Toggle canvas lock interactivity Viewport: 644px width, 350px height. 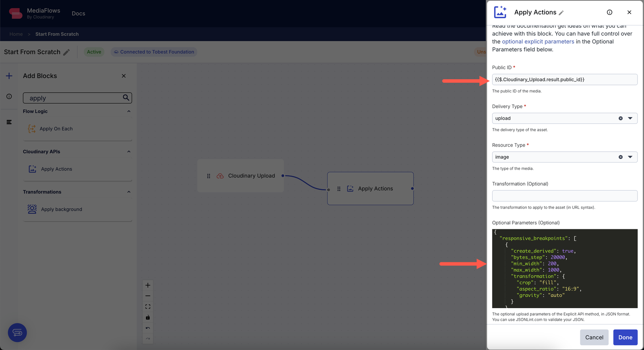pos(148,317)
